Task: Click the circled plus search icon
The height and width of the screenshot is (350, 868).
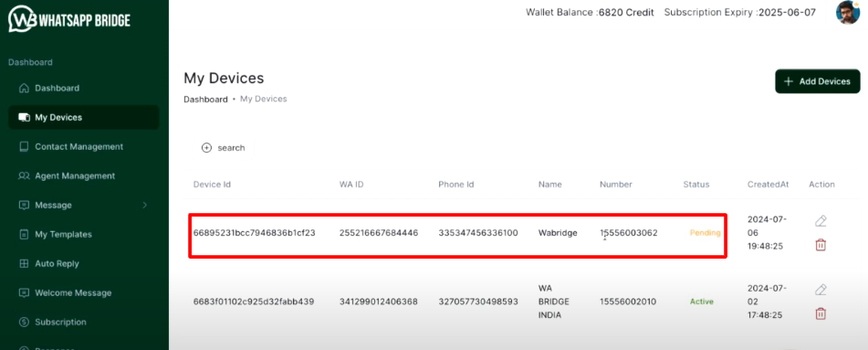Action: 206,148
